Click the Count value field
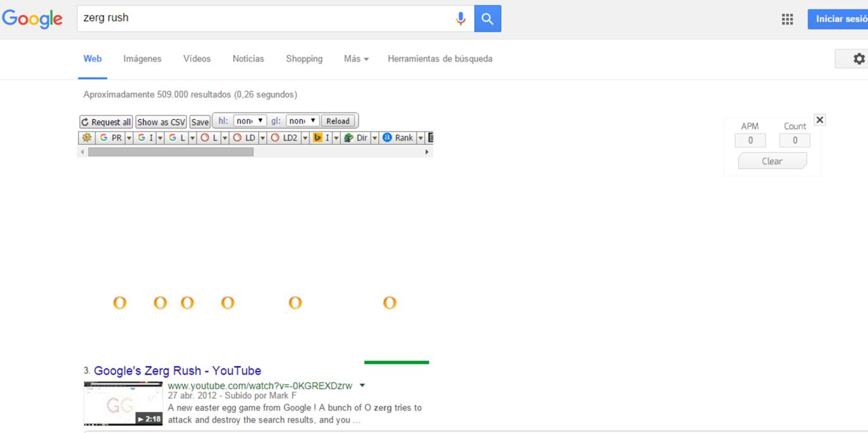Image resolution: width=868 pixels, height=433 pixels. click(795, 140)
